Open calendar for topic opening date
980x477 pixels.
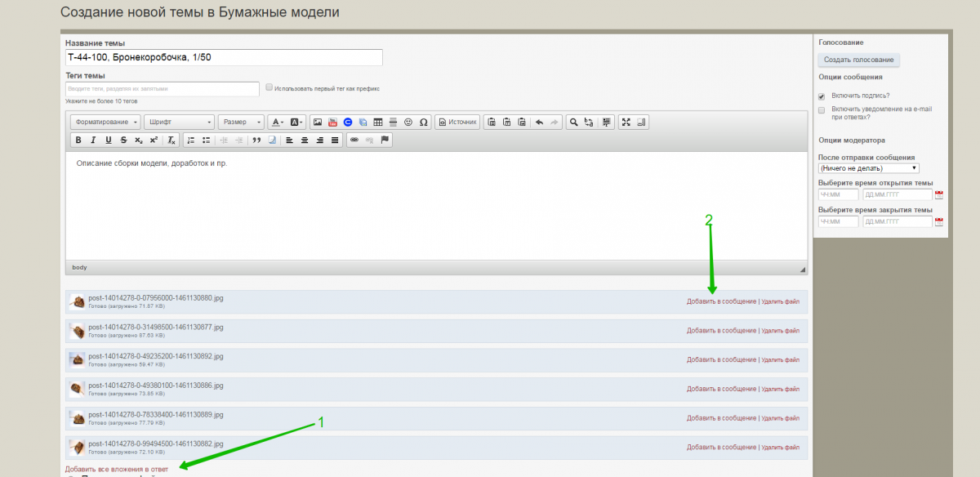point(939,195)
